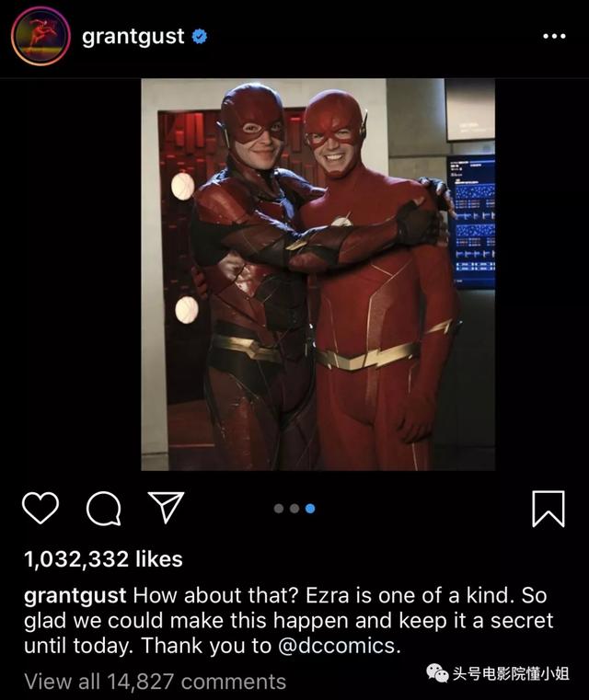
Task: View grantgust's story from the profile avatar
Action: 40,36
